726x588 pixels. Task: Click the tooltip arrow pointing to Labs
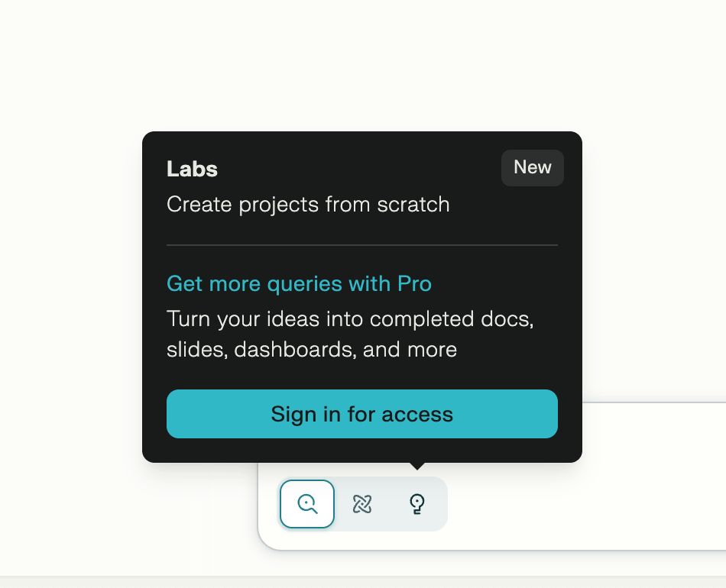[417, 465]
